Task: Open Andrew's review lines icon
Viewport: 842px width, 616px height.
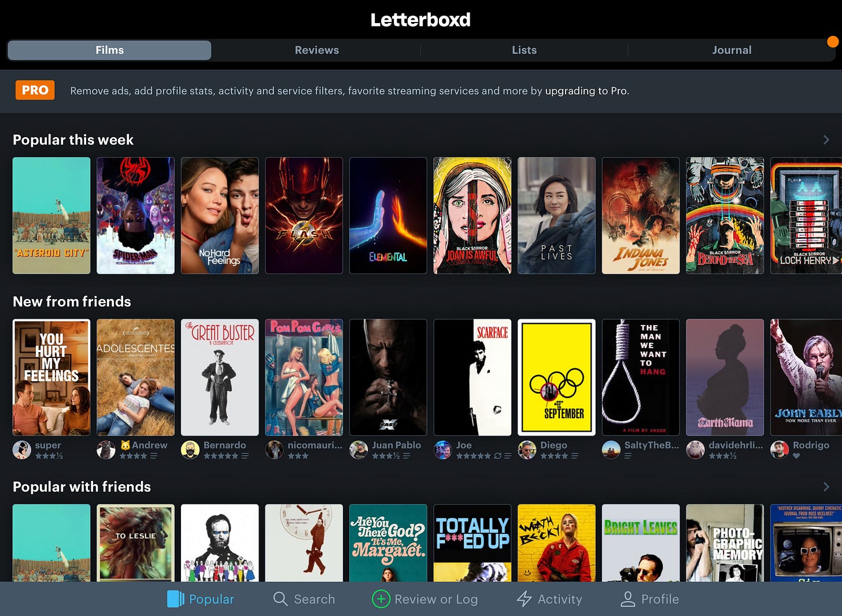Action: 154,456
